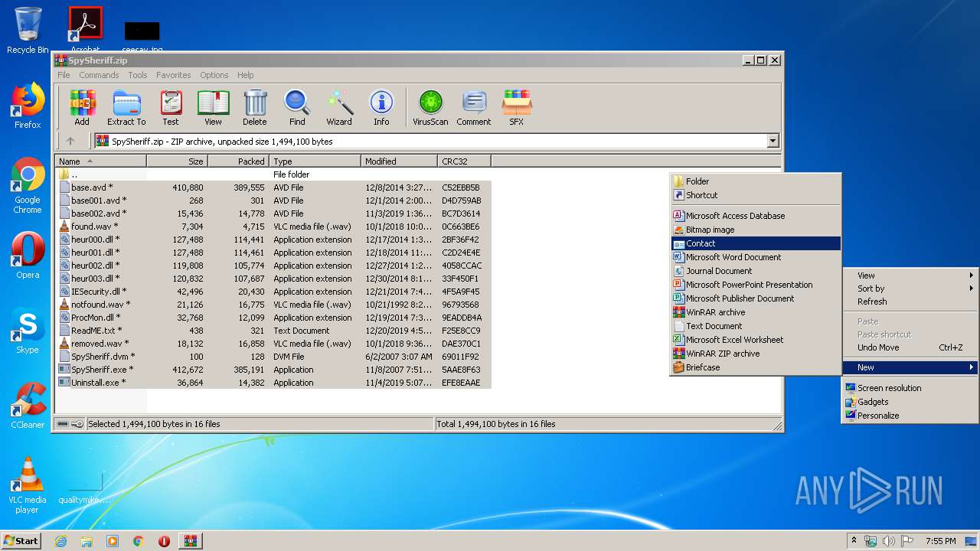Screen dimensions: 980x551
Task: Open CCleaner desktop shortcut
Action: pyautogui.click(x=28, y=406)
